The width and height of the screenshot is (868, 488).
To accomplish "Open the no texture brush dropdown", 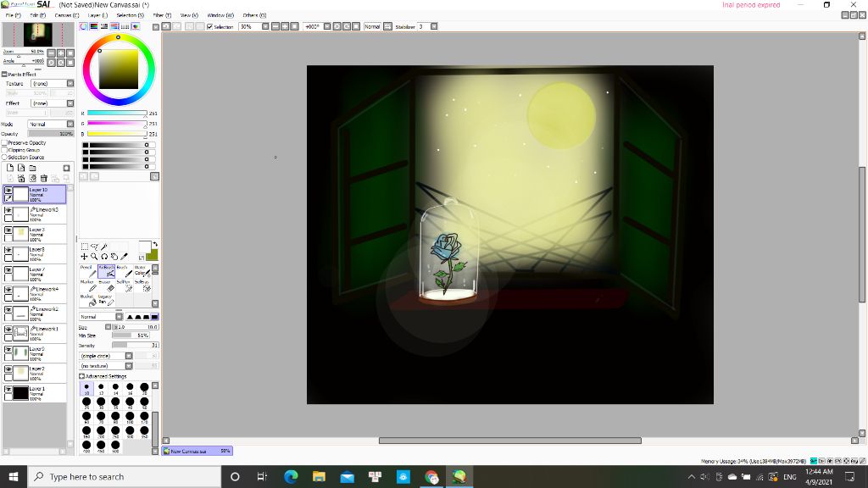I will [129, 366].
